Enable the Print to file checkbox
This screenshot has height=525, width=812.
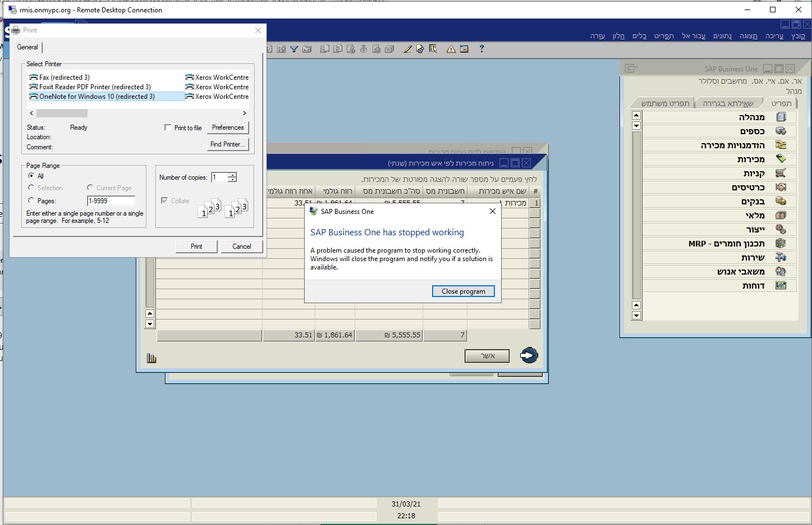tap(167, 127)
